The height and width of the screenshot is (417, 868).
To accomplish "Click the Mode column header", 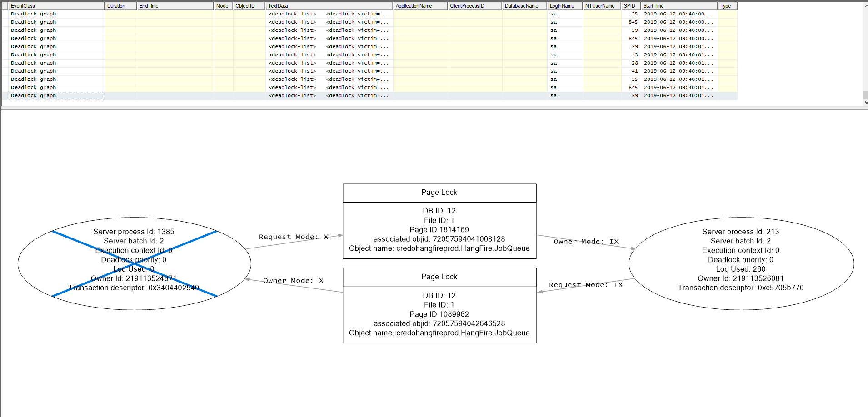I will coord(222,5).
